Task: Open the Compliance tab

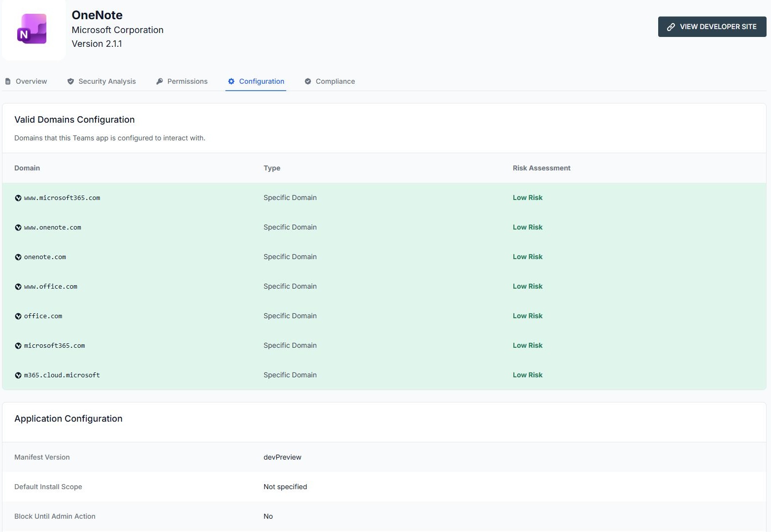Action: pos(330,81)
